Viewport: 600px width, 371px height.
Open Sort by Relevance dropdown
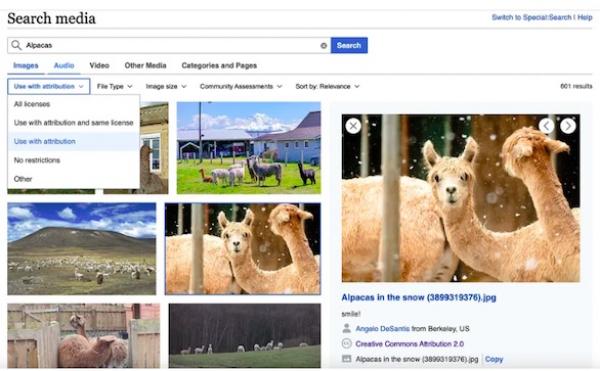point(327,86)
